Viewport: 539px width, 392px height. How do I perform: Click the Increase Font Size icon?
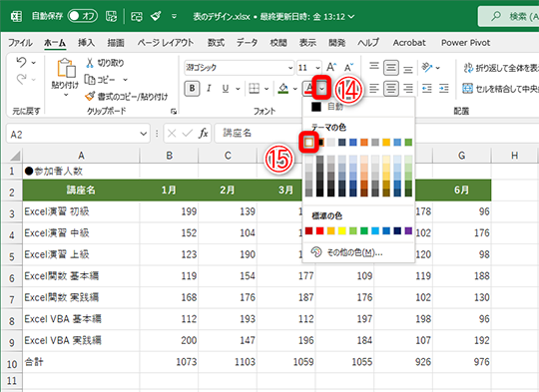[331, 68]
